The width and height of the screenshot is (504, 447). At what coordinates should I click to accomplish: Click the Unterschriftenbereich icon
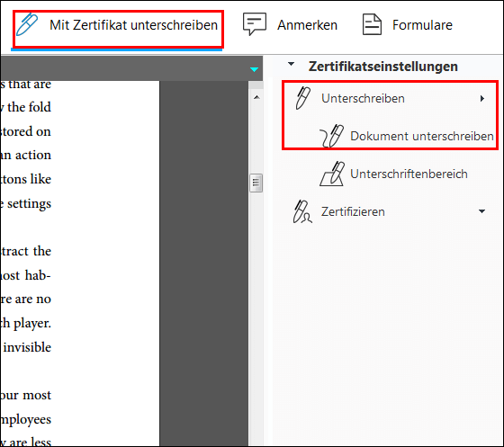click(332, 174)
